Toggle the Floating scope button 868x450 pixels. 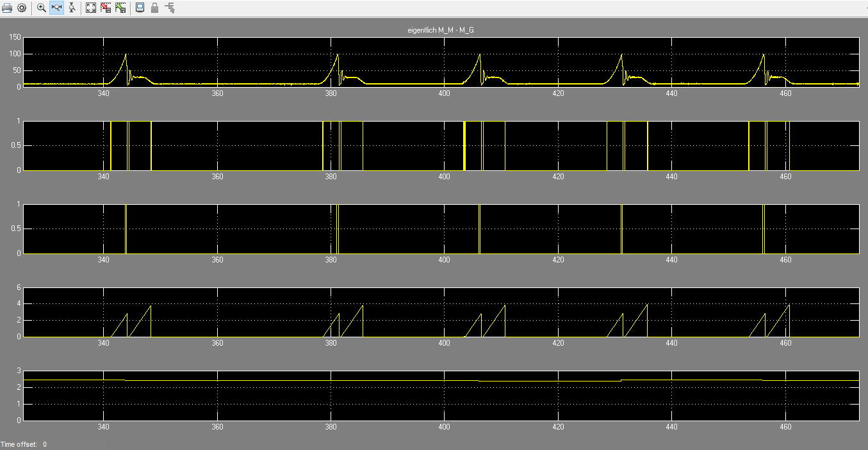140,8
